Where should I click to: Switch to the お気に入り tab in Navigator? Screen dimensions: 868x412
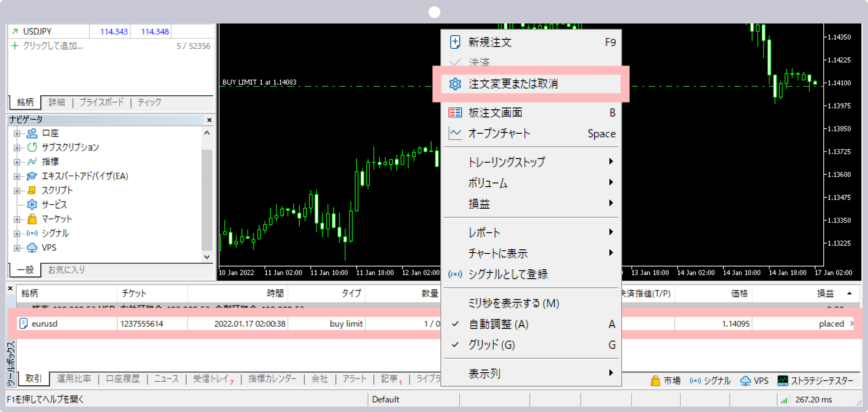click(x=66, y=270)
